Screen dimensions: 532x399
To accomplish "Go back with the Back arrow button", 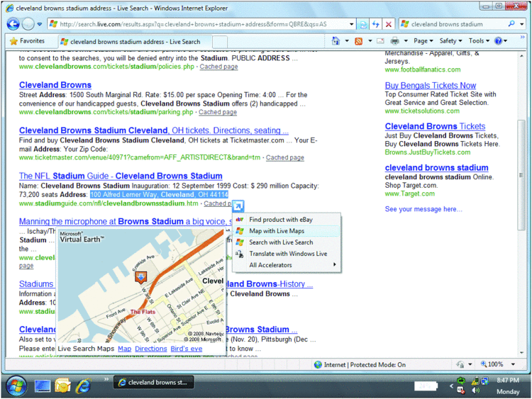I will tap(13, 24).
